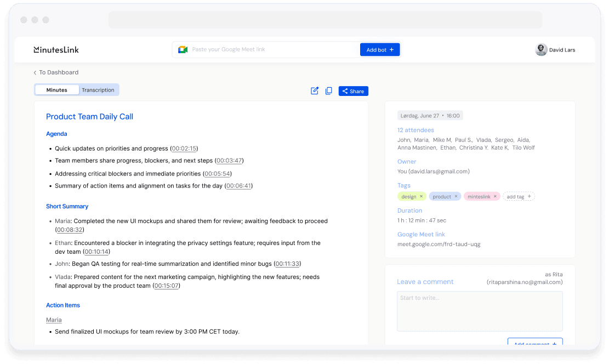This screenshot has height=364, width=609.
Task: Jump to timestamp 00:02:15
Action: point(184,149)
